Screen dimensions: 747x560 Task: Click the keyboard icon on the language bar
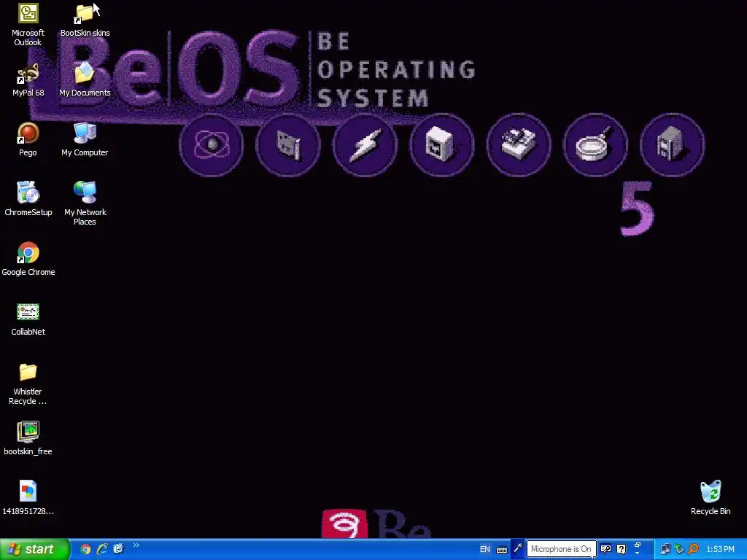[502, 550]
